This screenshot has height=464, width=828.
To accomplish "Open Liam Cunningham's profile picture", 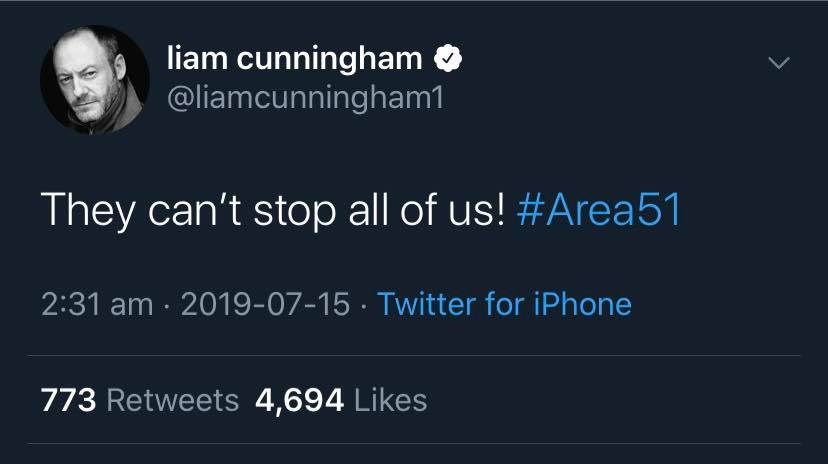I will [x=95, y=80].
